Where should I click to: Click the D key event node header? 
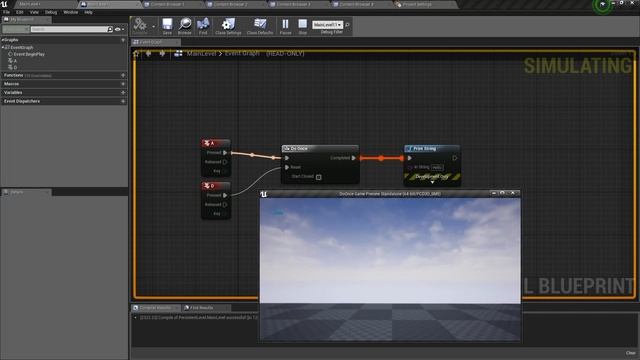216,186
